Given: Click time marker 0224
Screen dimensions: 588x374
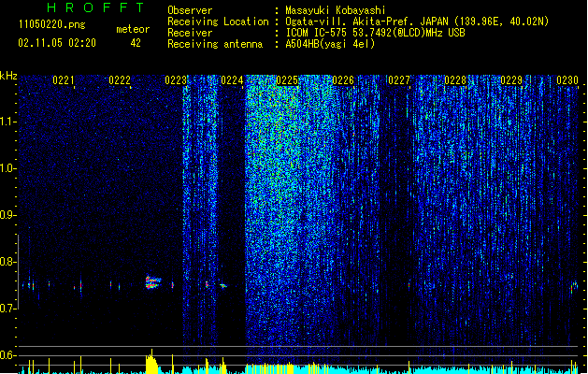Looking at the screenshot, I should (232, 80).
